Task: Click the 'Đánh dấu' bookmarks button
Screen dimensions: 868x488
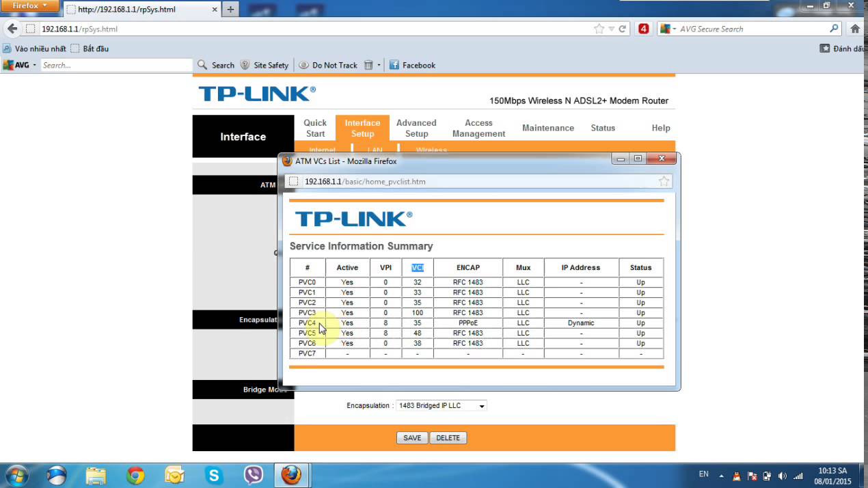Action: point(843,49)
